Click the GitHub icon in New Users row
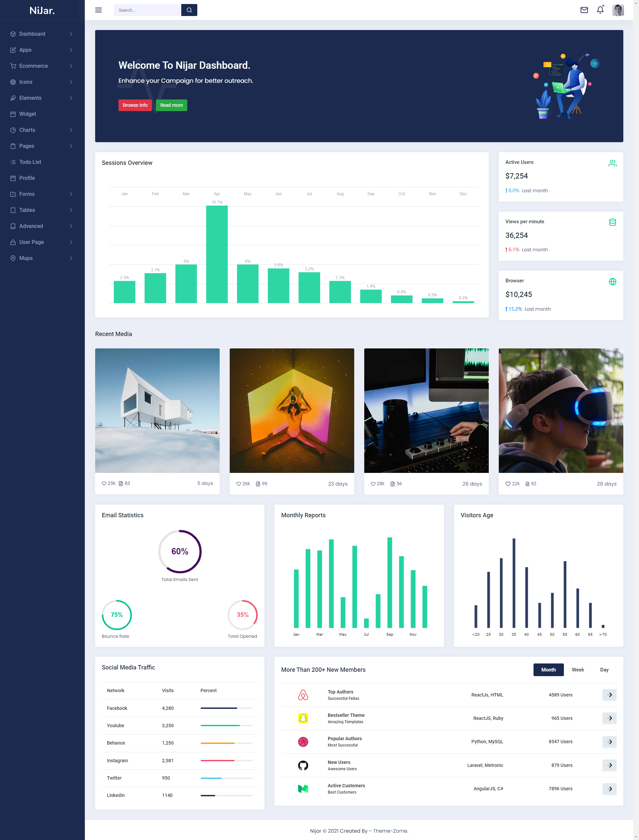The width and height of the screenshot is (639, 840). click(303, 765)
